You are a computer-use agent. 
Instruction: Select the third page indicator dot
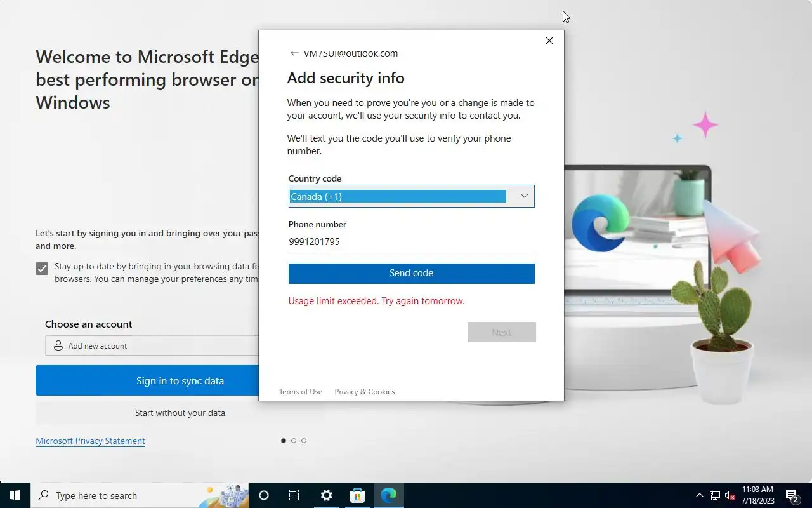click(304, 441)
